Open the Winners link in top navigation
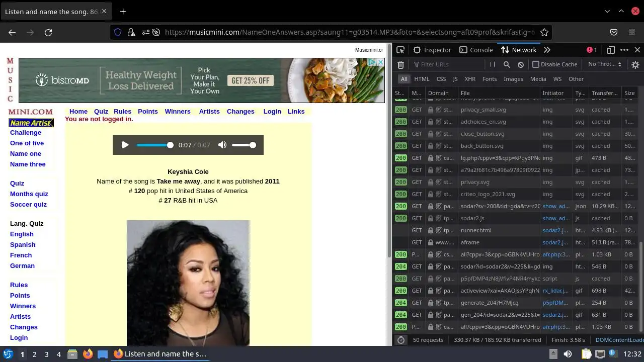This screenshot has height=362, width=644. click(x=178, y=112)
